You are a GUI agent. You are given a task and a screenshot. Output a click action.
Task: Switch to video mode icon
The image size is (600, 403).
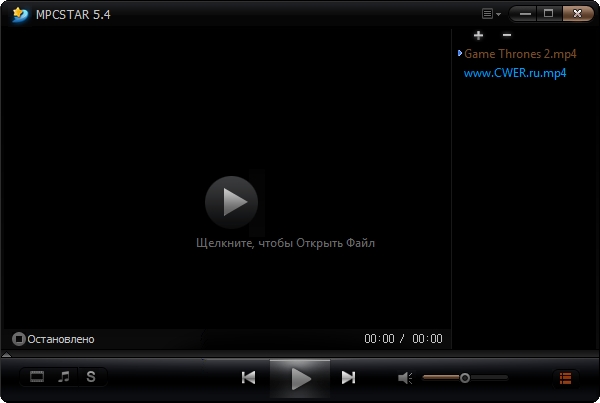37,377
